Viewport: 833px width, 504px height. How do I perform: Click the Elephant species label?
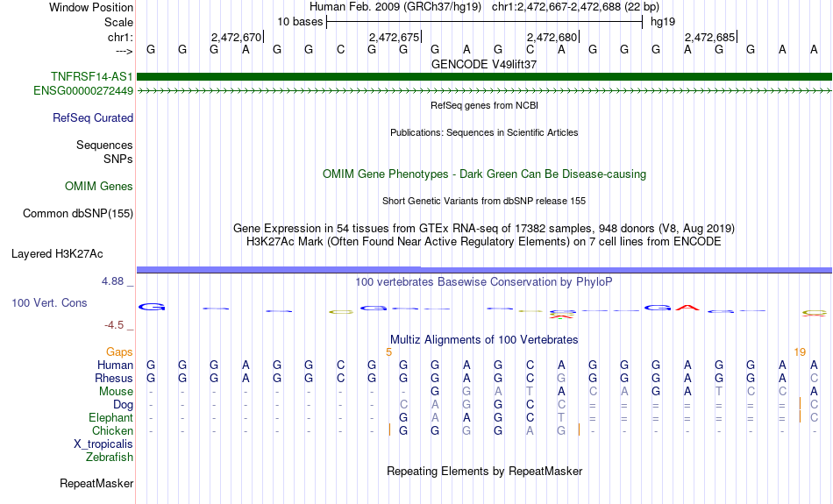(111, 418)
